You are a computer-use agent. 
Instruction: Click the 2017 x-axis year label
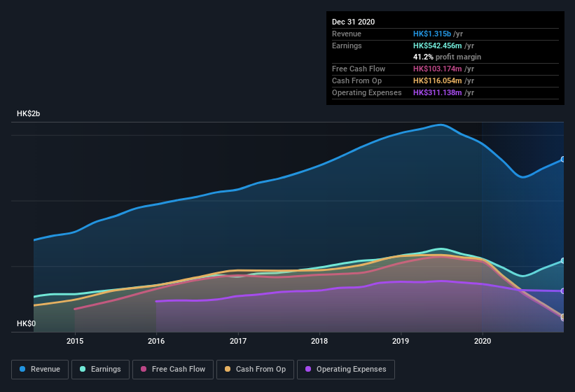click(x=238, y=341)
